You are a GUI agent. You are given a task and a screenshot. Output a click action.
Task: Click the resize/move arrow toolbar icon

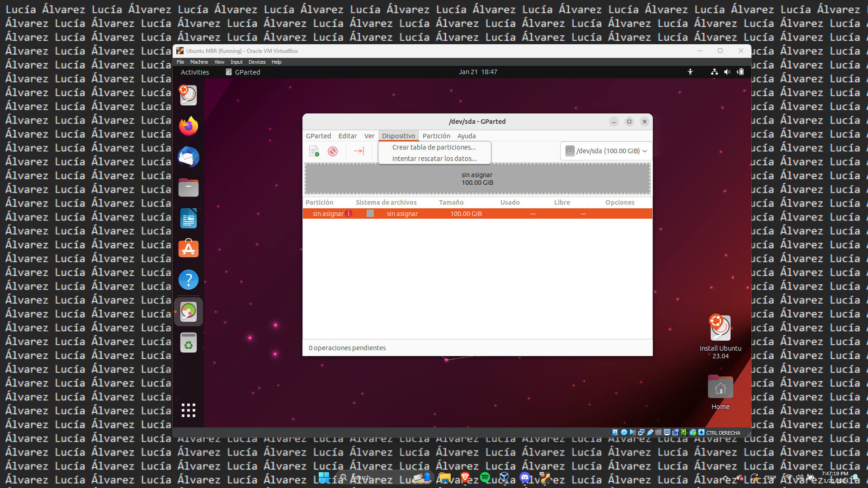coord(359,151)
